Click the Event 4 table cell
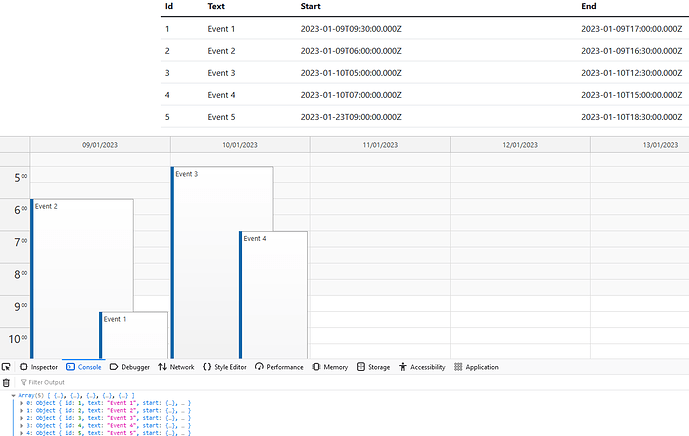 (x=221, y=95)
